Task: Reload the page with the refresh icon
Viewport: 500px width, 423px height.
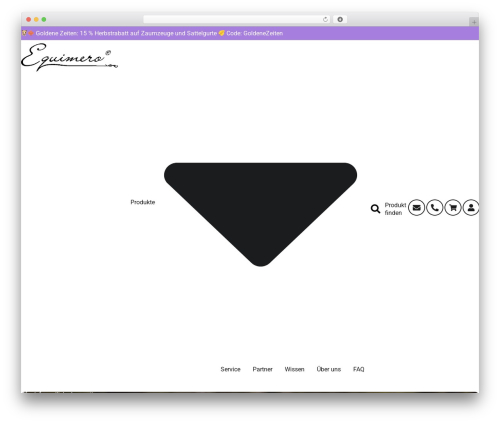Action: pyautogui.click(x=325, y=20)
